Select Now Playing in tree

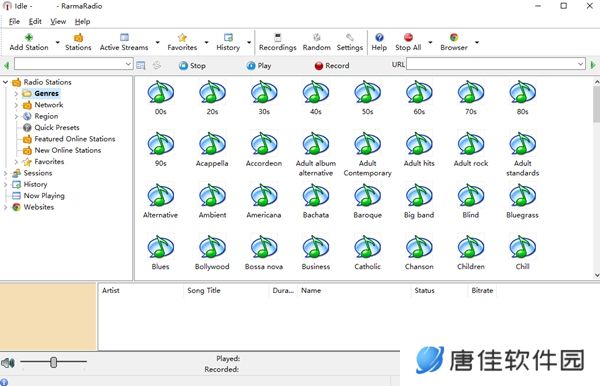point(44,195)
